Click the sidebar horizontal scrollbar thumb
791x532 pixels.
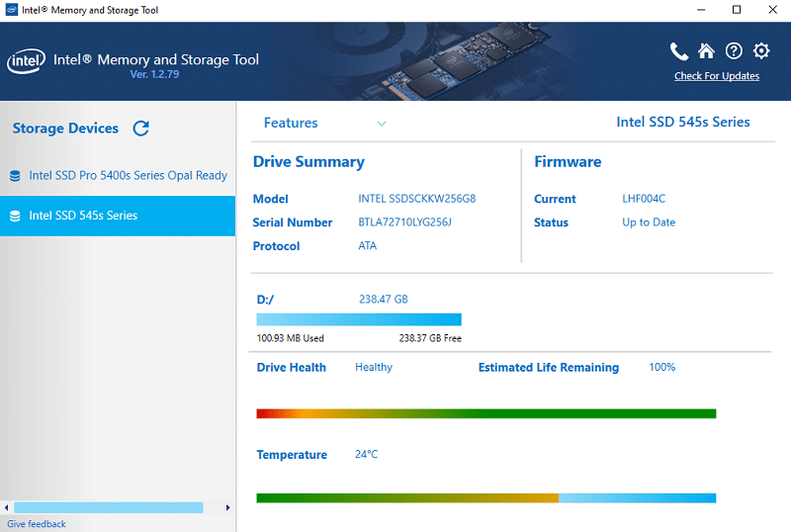pyautogui.click(x=109, y=507)
